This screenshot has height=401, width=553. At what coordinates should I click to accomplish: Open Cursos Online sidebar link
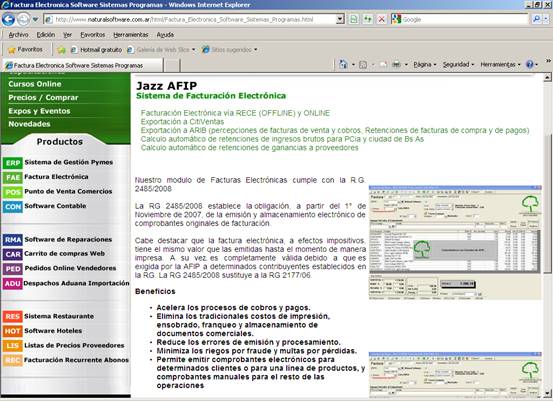35,84
